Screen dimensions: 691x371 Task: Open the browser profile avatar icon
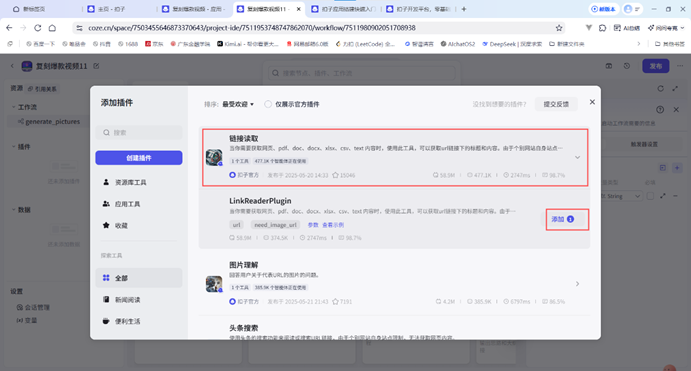coord(628,9)
